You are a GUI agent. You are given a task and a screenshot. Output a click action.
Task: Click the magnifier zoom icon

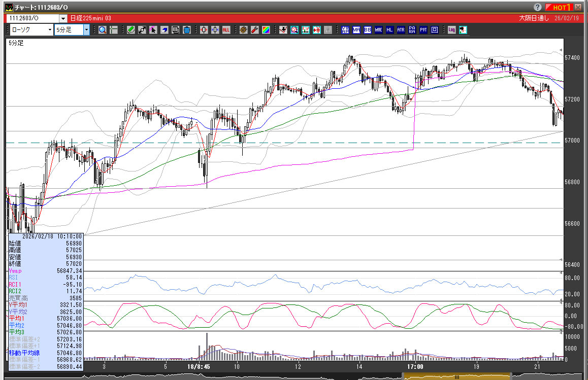[103, 30]
